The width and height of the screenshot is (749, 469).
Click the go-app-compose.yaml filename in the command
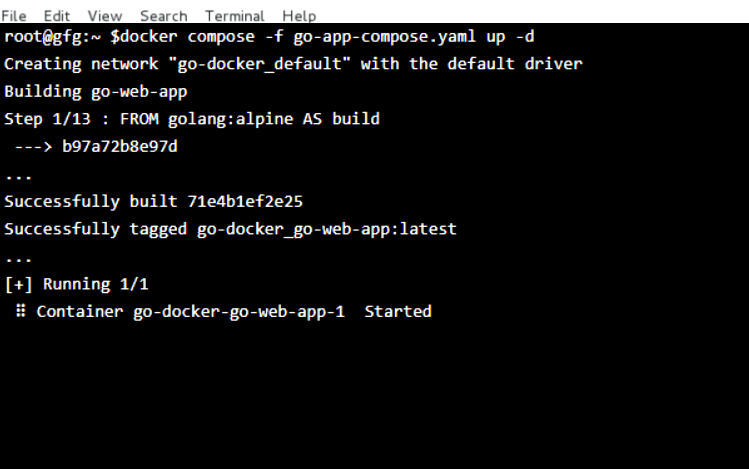tap(381, 37)
